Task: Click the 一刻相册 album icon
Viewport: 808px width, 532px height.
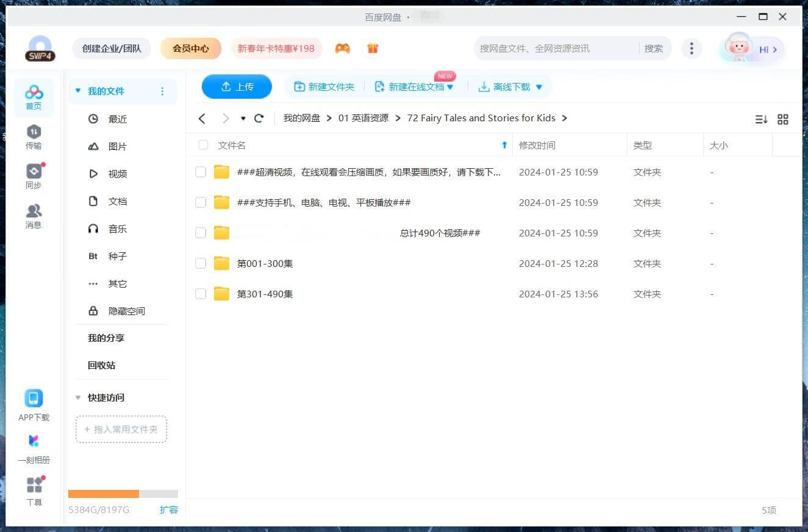Action: tap(34, 441)
